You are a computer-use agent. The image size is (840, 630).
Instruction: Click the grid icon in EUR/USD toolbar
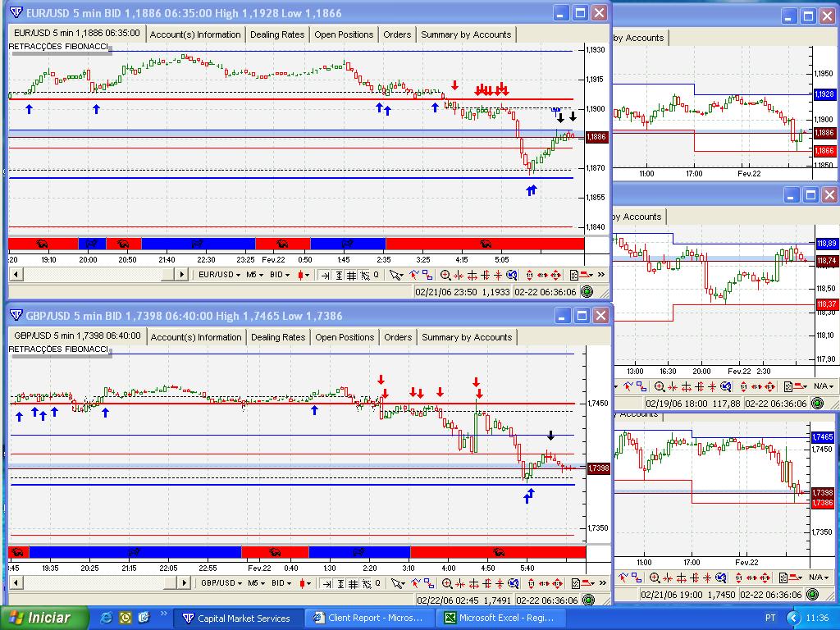click(x=352, y=275)
